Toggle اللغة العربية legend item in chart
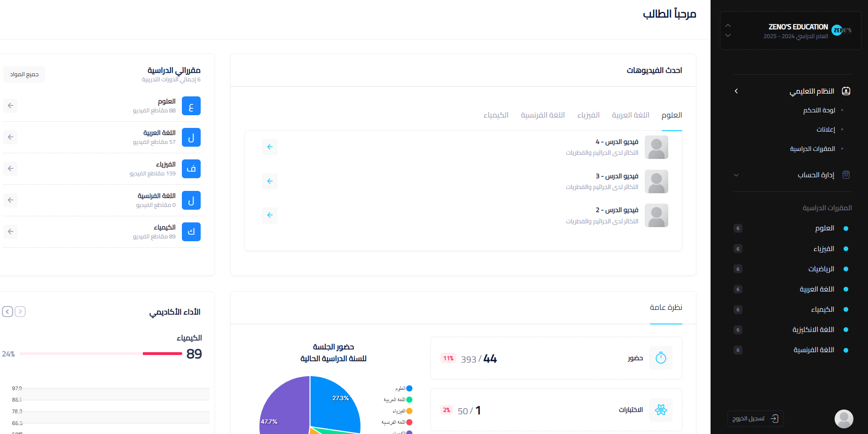The image size is (868, 434). [x=399, y=400]
